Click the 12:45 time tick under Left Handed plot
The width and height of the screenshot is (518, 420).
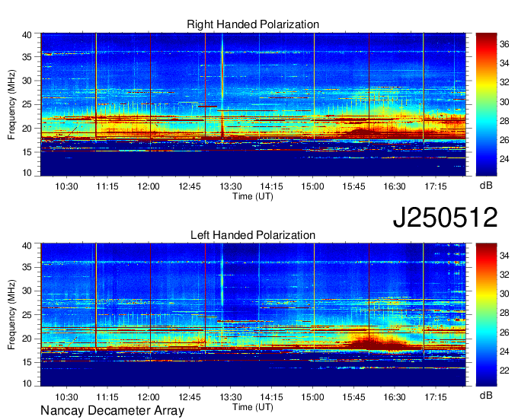coord(190,397)
